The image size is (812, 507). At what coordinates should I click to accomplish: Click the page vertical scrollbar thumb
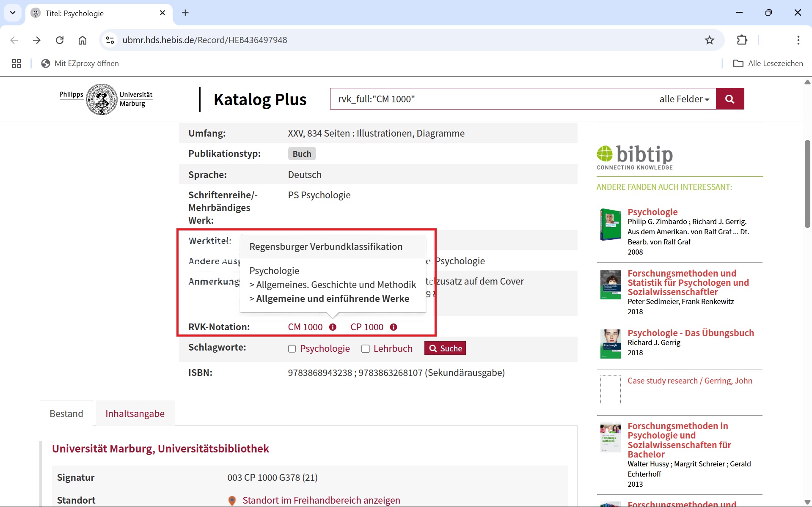point(807,184)
